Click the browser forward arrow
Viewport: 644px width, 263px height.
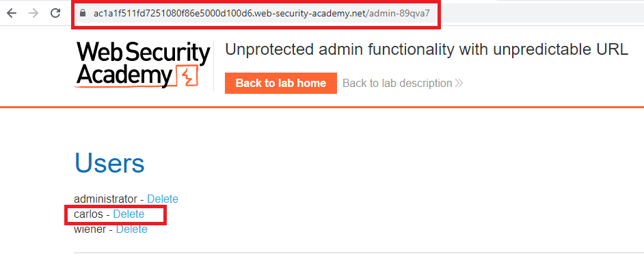[33, 13]
